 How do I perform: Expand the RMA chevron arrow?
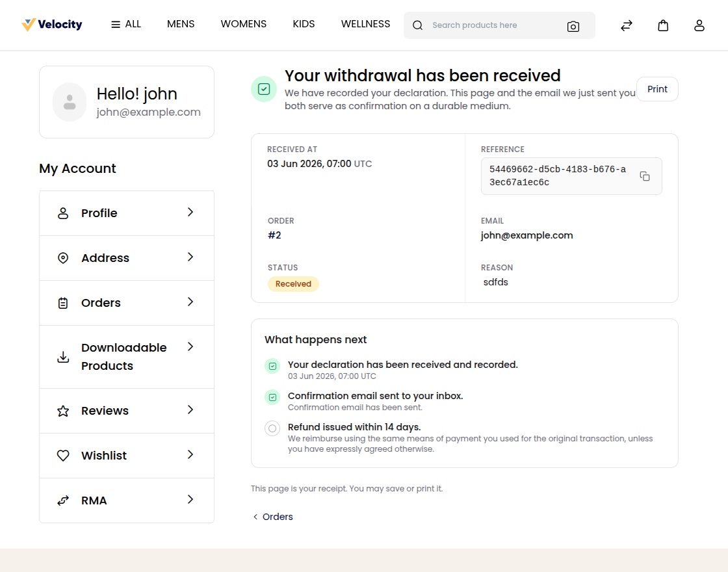[x=190, y=500]
